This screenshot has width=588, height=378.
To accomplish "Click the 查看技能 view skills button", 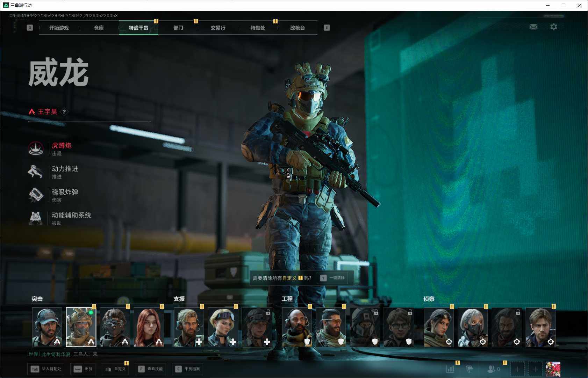I will [150, 369].
